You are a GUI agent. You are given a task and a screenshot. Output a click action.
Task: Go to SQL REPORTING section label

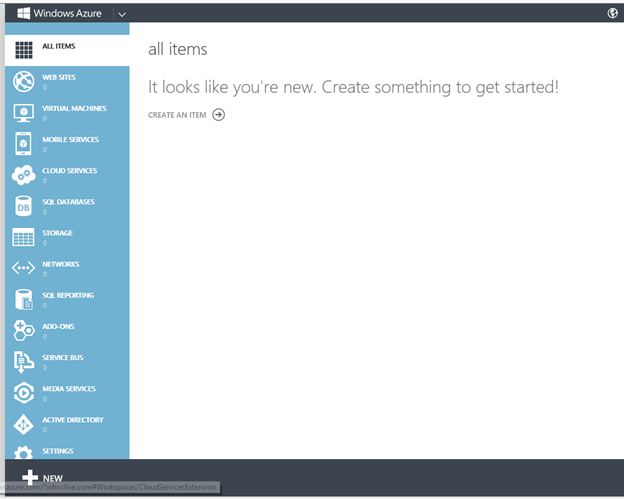coord(68,295)
